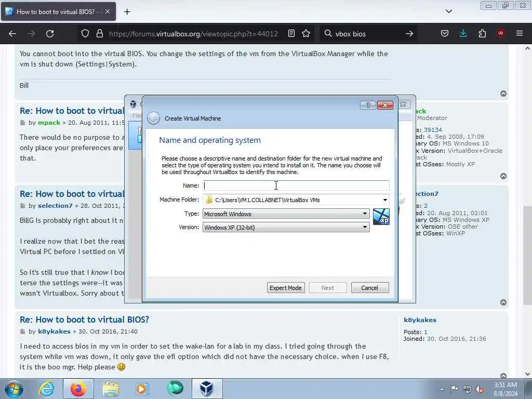The image size is (532, 399).
Task: Close the How to boot to virtual BIOS tab
Action: tap(107, 11)
